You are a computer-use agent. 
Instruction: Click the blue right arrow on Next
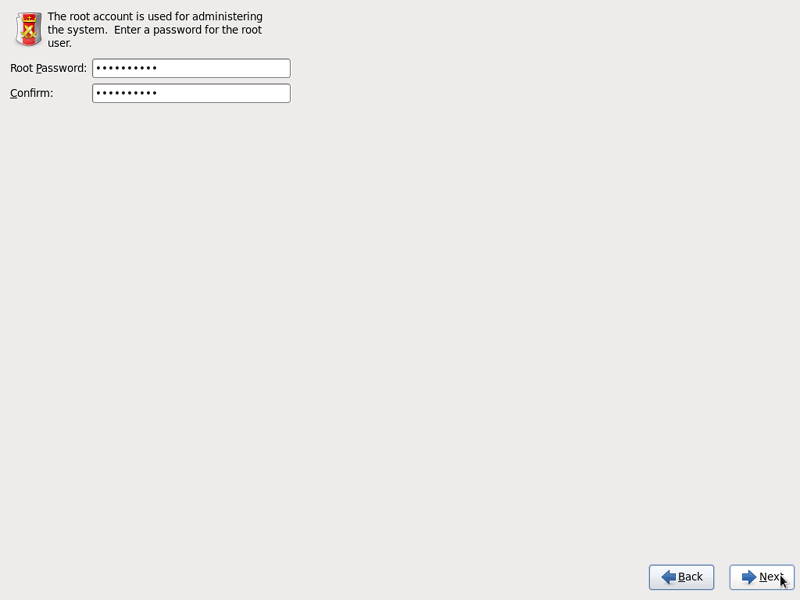(748, 577)
